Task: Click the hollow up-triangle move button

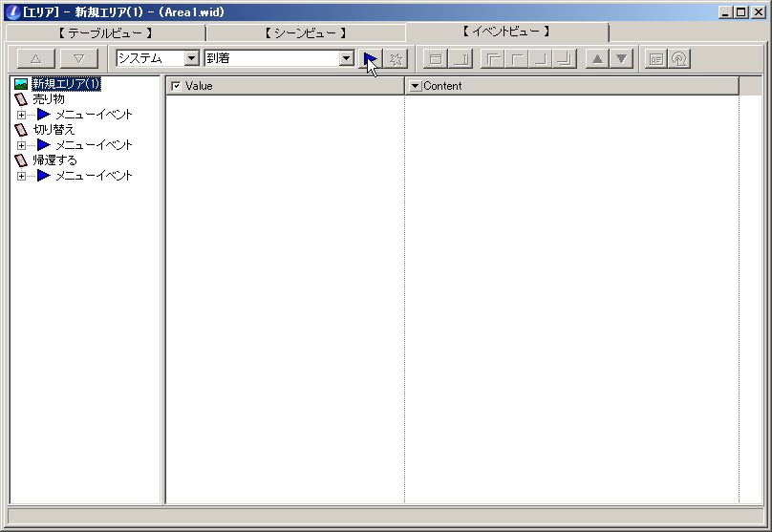Action: pyautogui.click(x=36, y=59)
